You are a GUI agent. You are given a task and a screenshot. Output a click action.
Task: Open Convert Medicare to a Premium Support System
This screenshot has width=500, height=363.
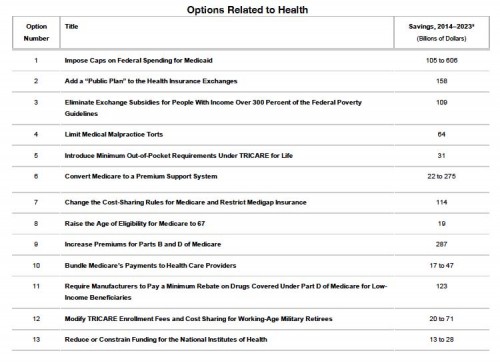[141, 176]
